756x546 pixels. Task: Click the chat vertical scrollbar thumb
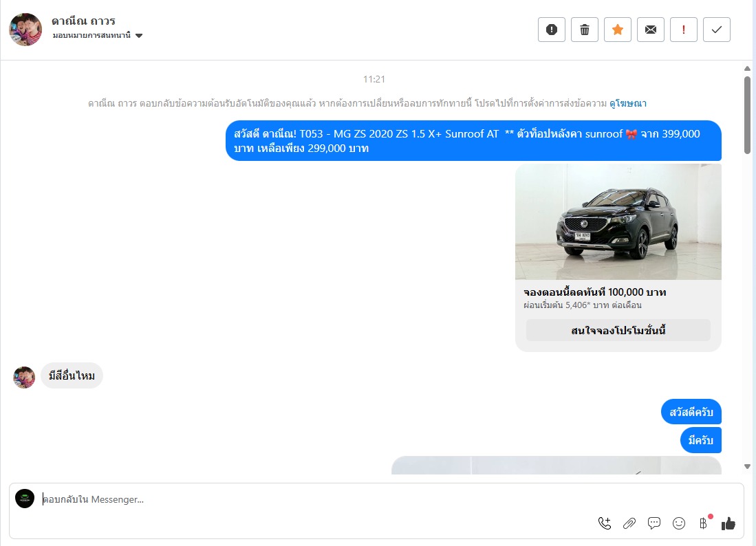tap(747, 115)
